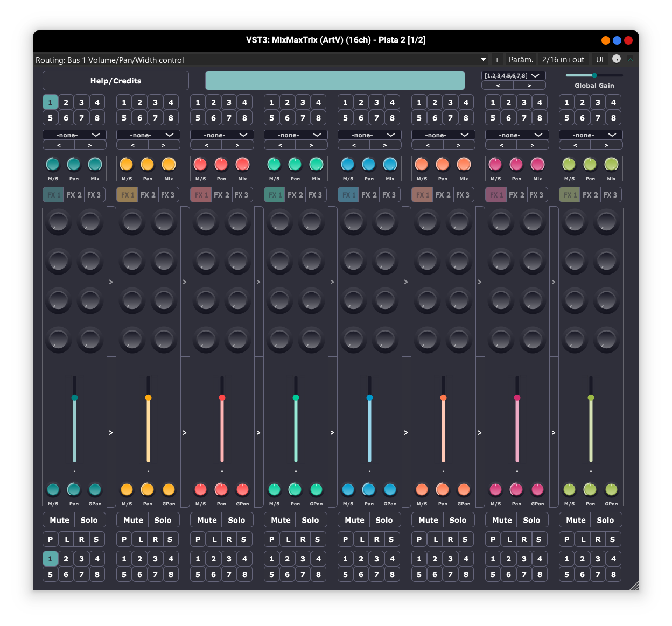Viewport: 672px width, 626px height.
Task: Click the pink channel's M/S knob
Action: click(495, 165)
